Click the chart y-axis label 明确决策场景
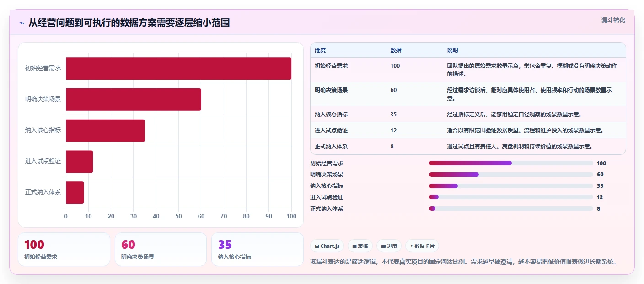This screenshot has width=644, height=284. coord(43,99)
